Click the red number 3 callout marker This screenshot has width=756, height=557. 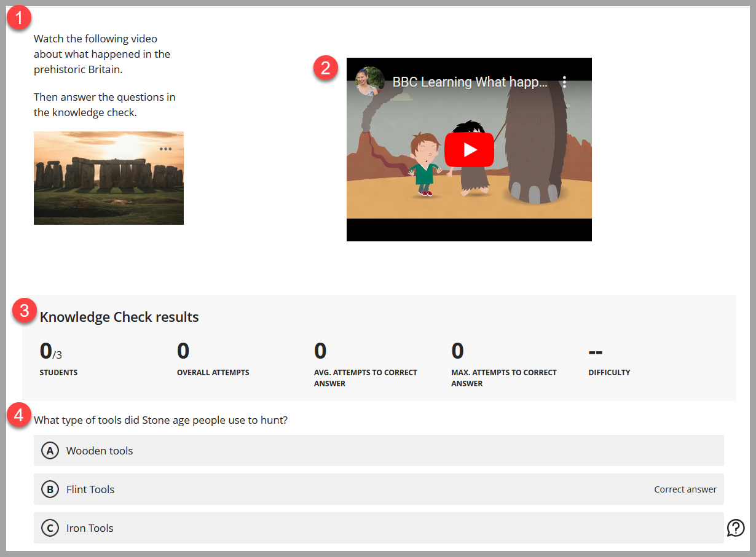25,311
